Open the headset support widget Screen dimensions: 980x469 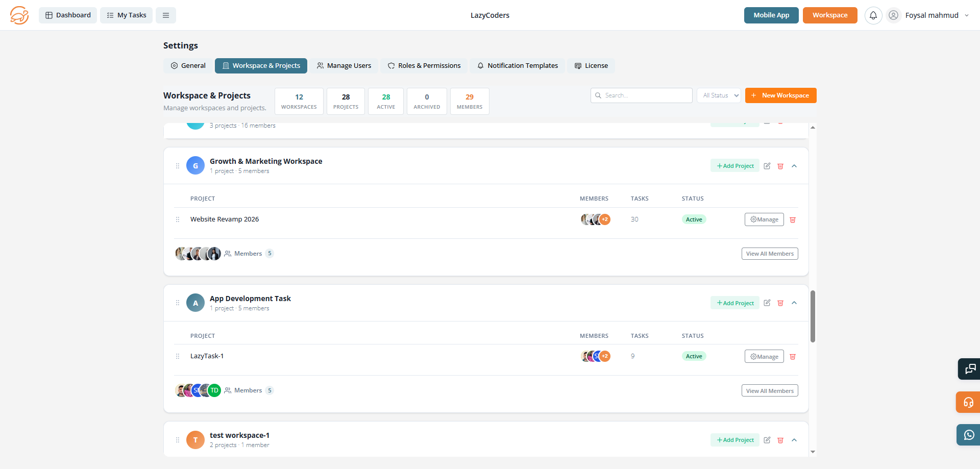(x=968, y=402)
